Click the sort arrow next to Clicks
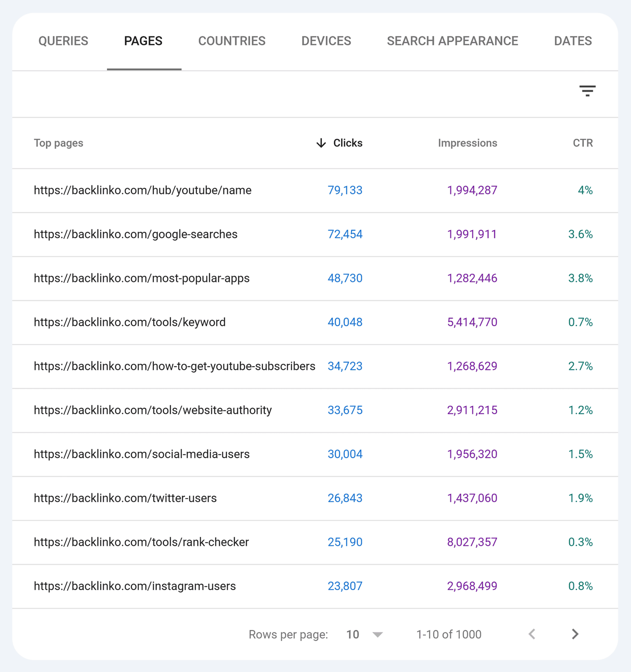 click(321, 143)
